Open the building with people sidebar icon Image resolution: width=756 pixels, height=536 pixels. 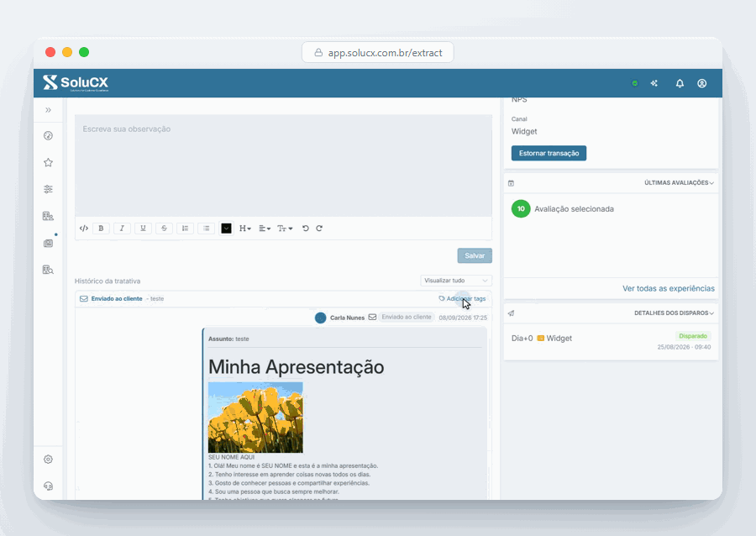click(x=48, y=216)
